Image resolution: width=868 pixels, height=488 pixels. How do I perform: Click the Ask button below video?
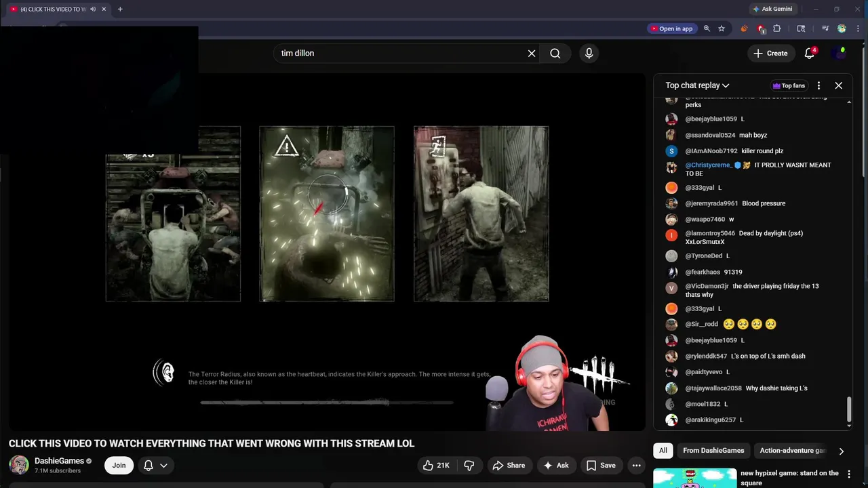coord(556,465)
